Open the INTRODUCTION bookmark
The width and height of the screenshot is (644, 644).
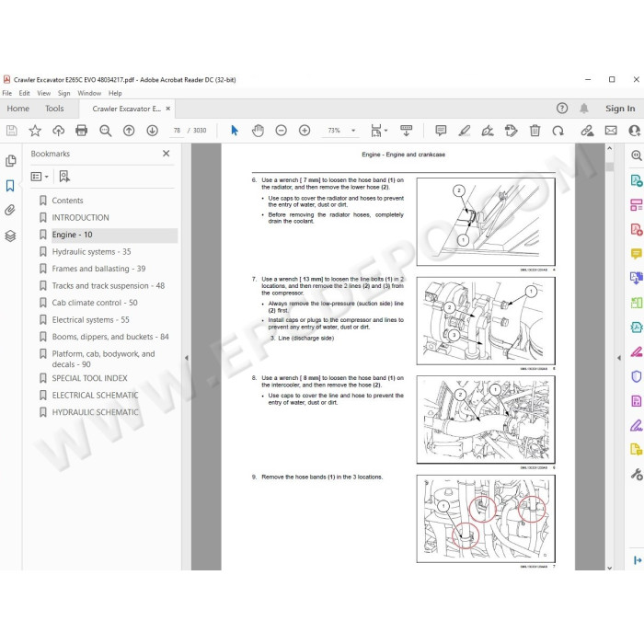pos(81,218)
